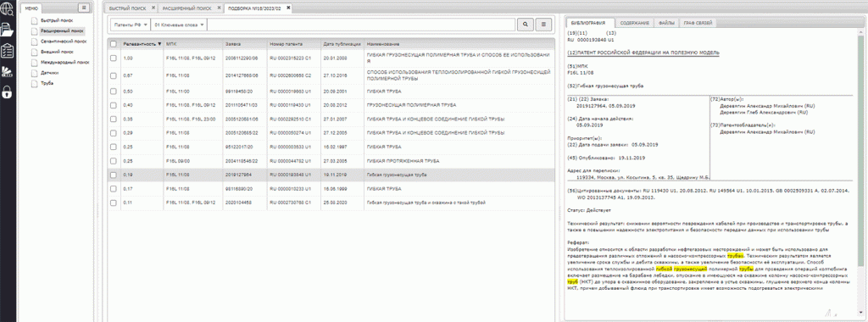Open the ФАЙЛЫ tab

point(666,23)
